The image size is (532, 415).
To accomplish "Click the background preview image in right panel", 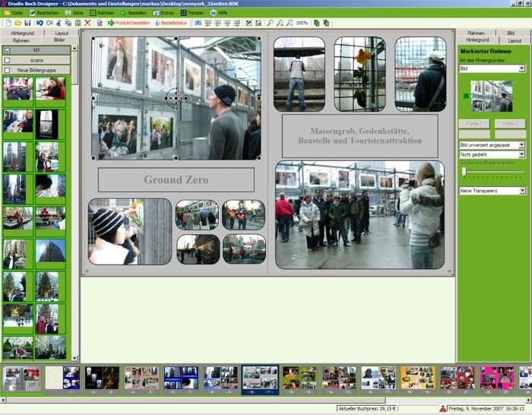I will pos(492,96).
